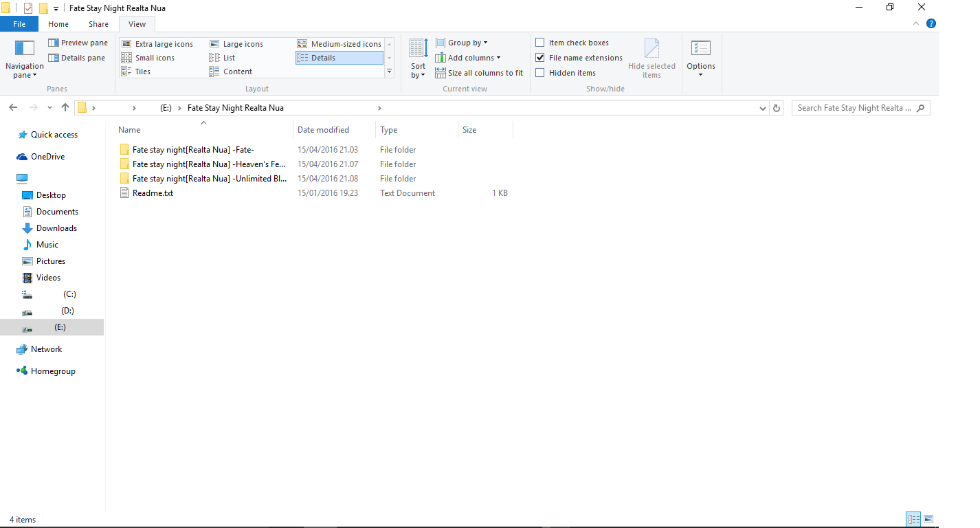Uncheck File name extensions
Image resolution: width=980 pixels, height=528 pixels.
[540, 58]
